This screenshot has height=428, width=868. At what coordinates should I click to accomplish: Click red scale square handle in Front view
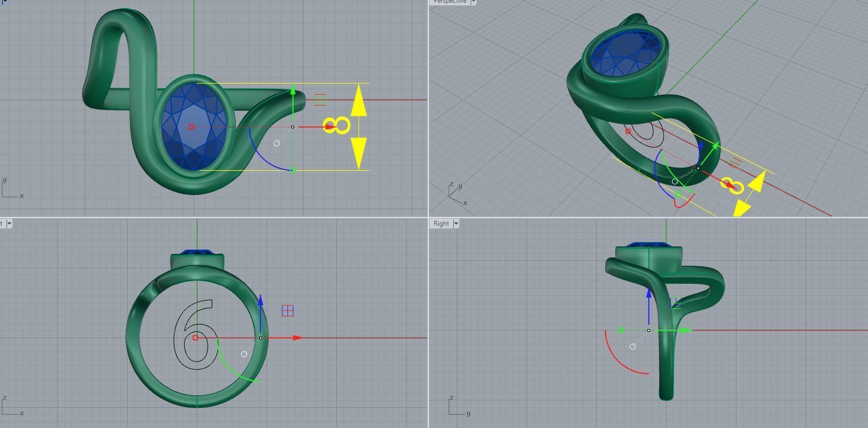[x=195, y=338]
